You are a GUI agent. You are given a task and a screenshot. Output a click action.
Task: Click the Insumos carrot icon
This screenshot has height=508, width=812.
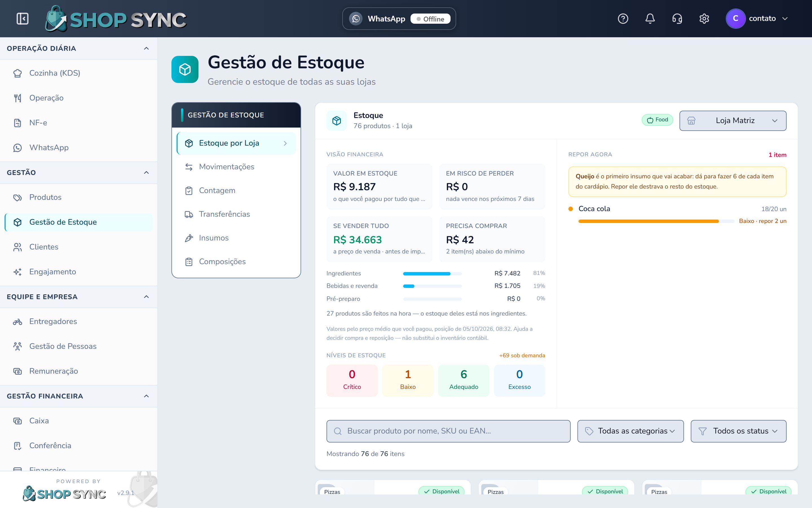point(189,238)
